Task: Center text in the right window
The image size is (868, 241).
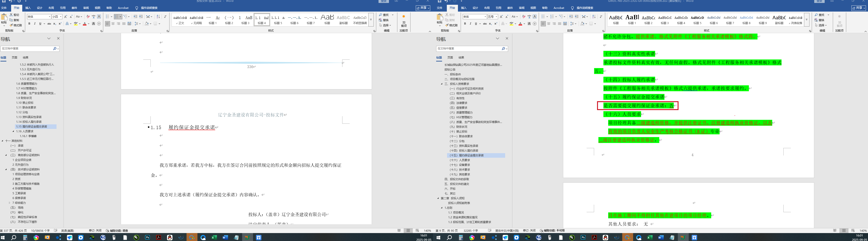Action: pyautogui.click(x=548, y=24)
